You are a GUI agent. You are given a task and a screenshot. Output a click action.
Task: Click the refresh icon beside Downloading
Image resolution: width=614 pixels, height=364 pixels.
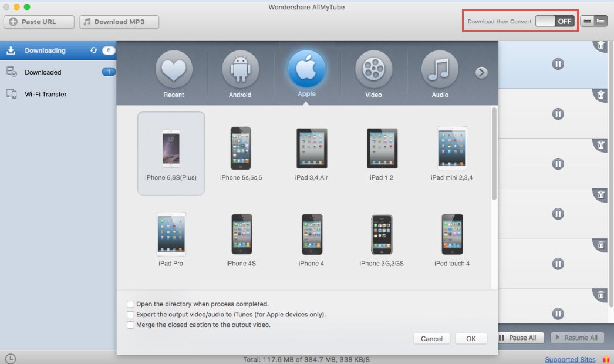point(93,50)
